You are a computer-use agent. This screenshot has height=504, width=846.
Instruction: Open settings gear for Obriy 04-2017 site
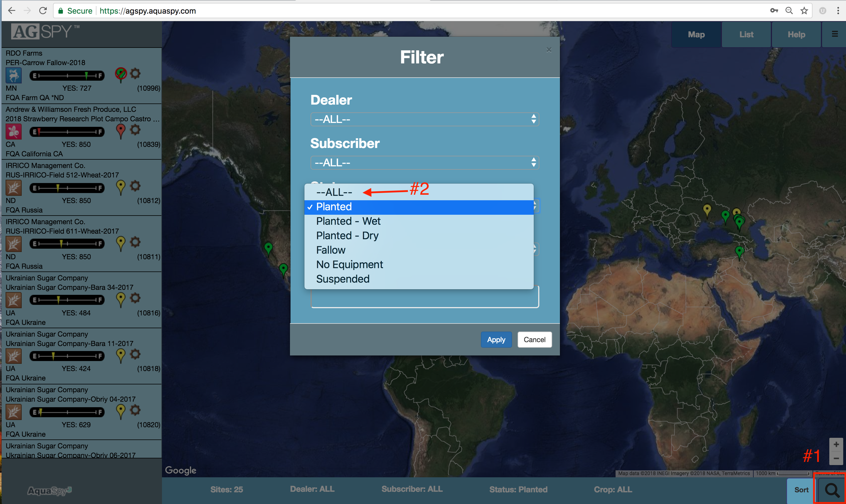tap(135, 410)
